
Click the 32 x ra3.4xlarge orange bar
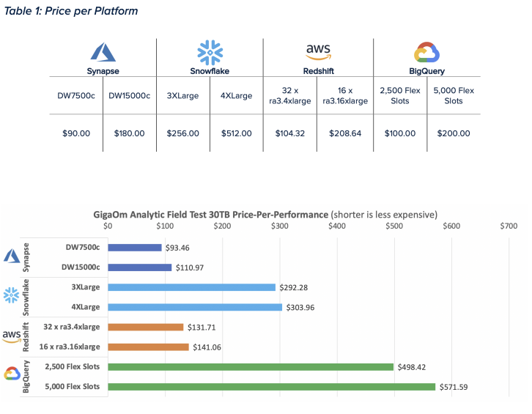click(x=146, y=327)
